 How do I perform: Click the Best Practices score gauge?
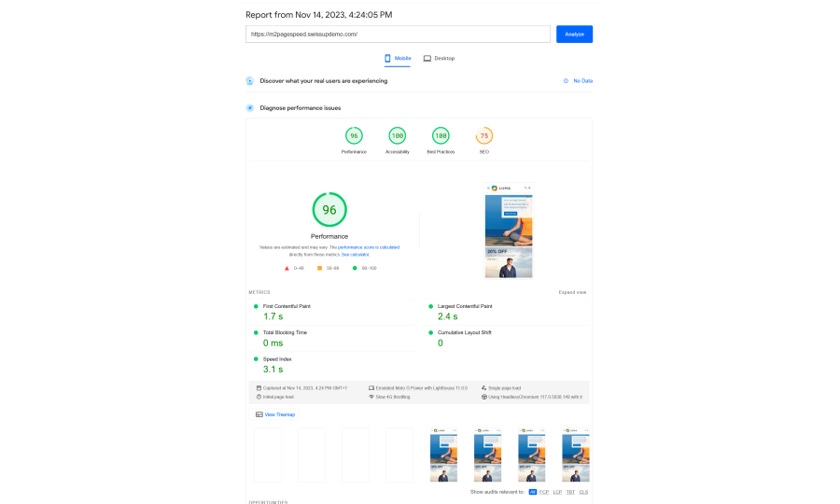point(441,136)
